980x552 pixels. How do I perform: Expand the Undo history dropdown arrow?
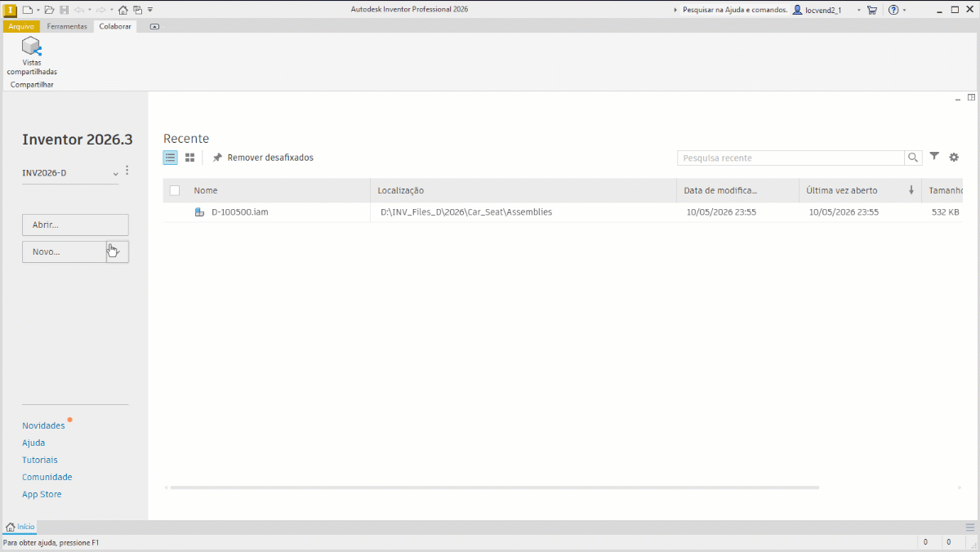pyautogui.click(x=89, y=10)
